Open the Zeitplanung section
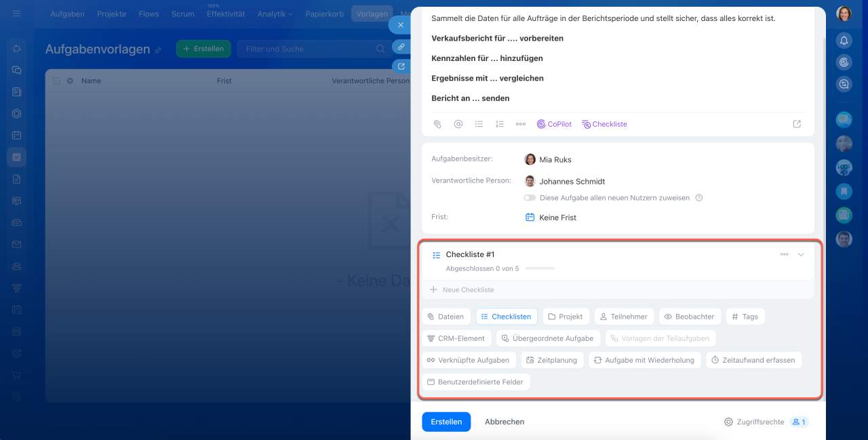 [552, 360]
